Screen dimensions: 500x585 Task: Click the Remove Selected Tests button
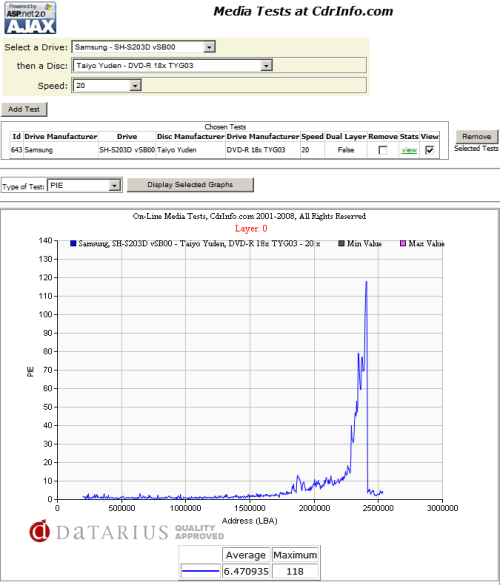476,137
